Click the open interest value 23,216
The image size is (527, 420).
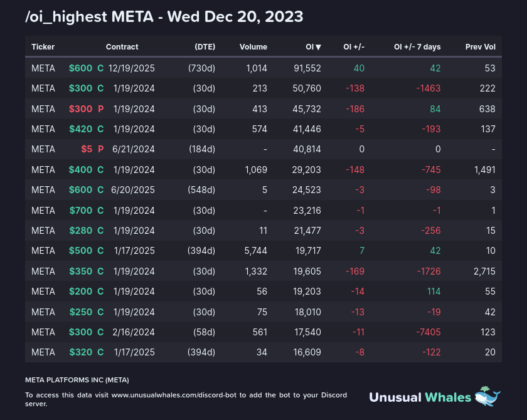coord(307,211)
